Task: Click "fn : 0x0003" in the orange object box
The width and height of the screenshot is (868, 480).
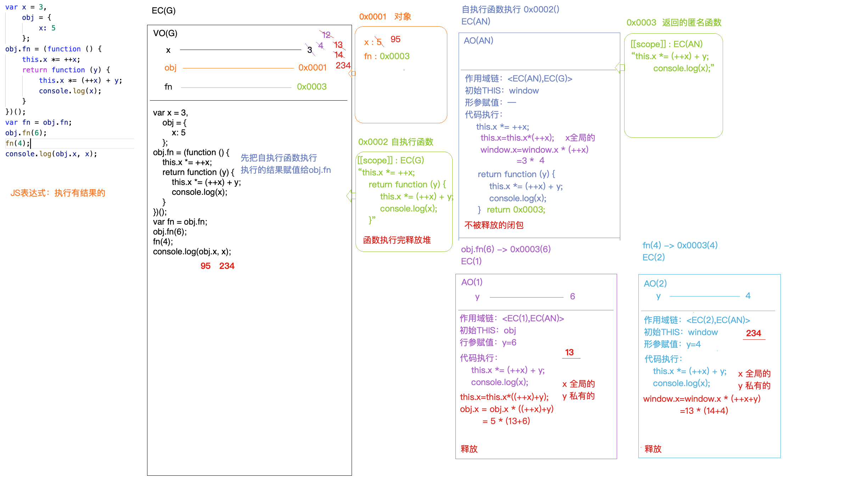Action: click(x=386, y=56)
